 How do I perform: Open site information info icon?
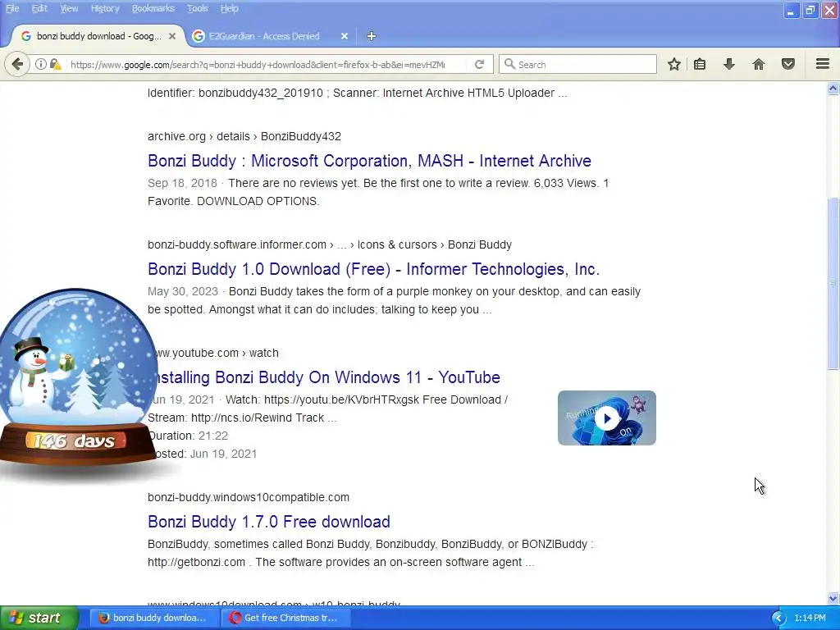41,64
